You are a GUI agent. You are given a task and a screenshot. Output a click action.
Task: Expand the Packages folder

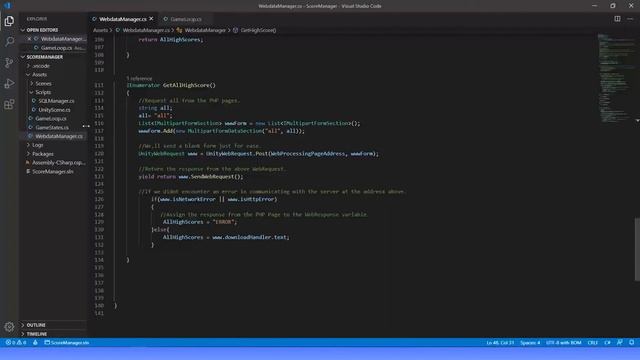[28, 154]
